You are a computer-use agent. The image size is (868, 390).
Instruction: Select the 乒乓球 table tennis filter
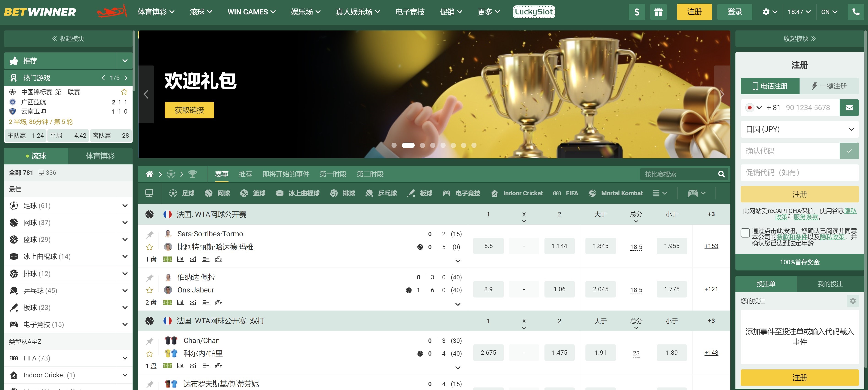381,193
